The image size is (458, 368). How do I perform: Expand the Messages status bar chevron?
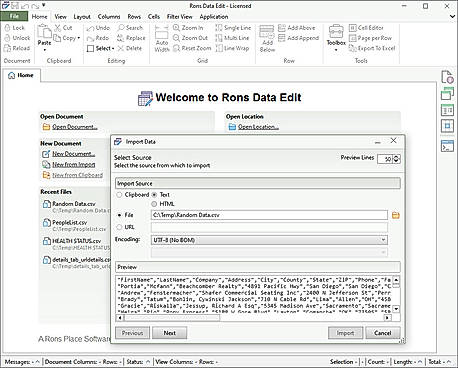coord(37,362)
